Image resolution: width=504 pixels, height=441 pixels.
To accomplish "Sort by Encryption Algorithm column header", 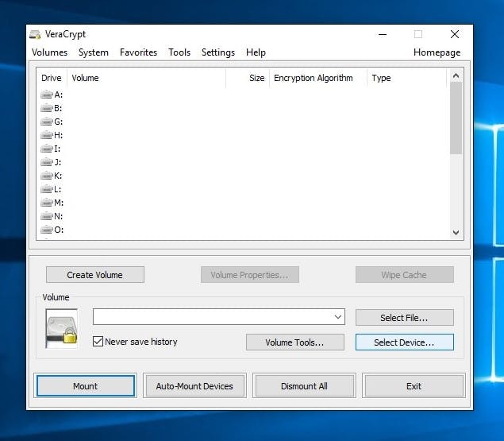I will click(318, 78).
